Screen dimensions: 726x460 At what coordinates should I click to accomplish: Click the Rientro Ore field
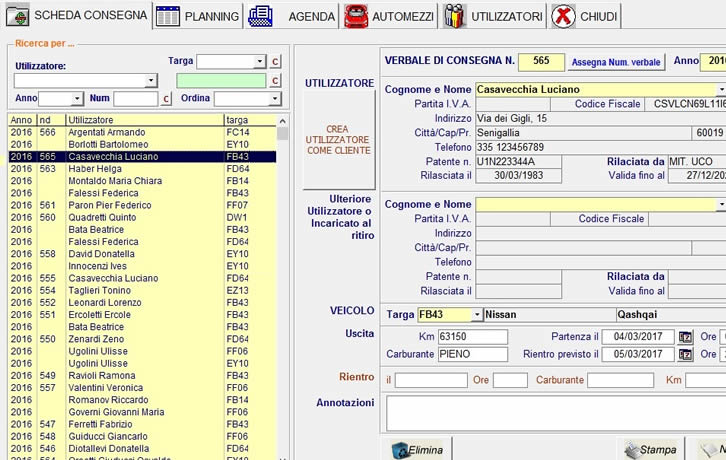510,380
